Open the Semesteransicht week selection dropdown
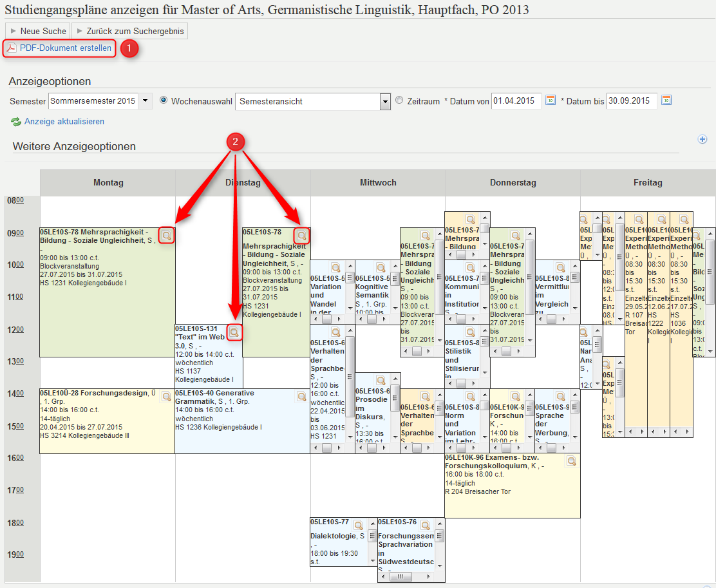Image resolution: width=716 pixels, height=588 pixels. click(x=386, y=101)
